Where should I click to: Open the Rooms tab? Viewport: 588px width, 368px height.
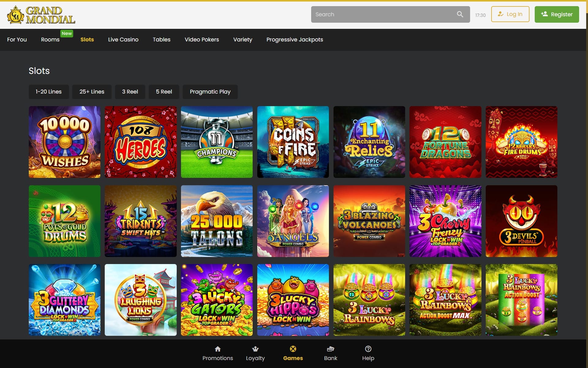50,40
